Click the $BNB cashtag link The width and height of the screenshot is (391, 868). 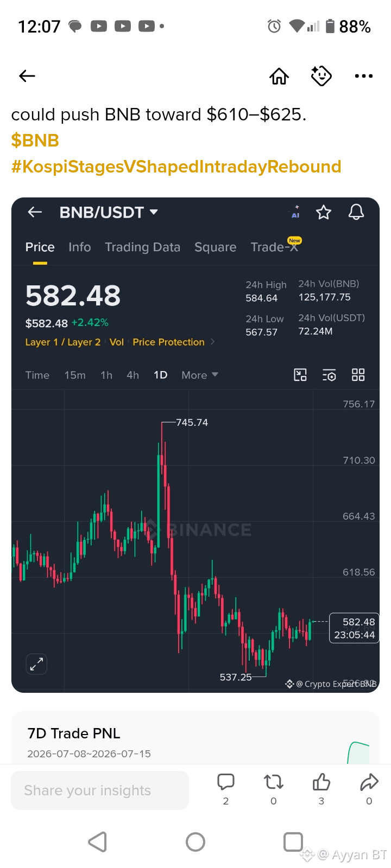tap(35, 141)
